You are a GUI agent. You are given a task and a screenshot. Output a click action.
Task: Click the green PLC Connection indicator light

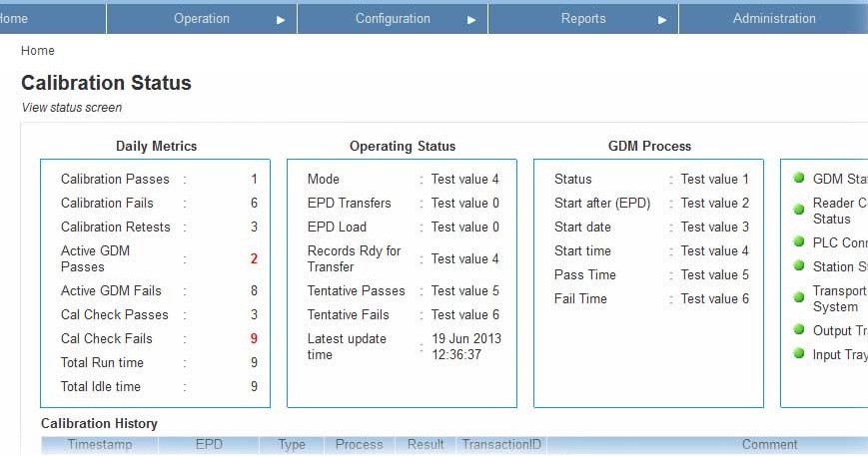798,241
